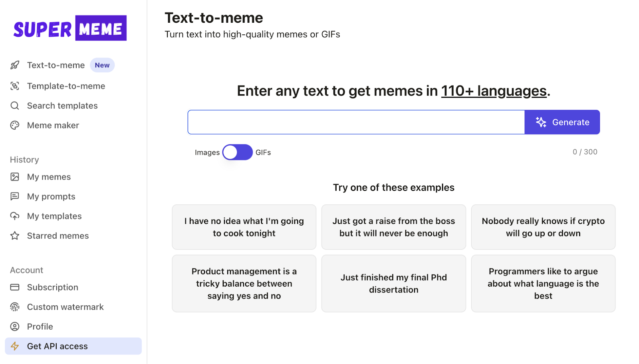The height and width of the screenshot is (364, 639).
Task: Click the card icon next to Subscription
Action: tap(15, 287)
